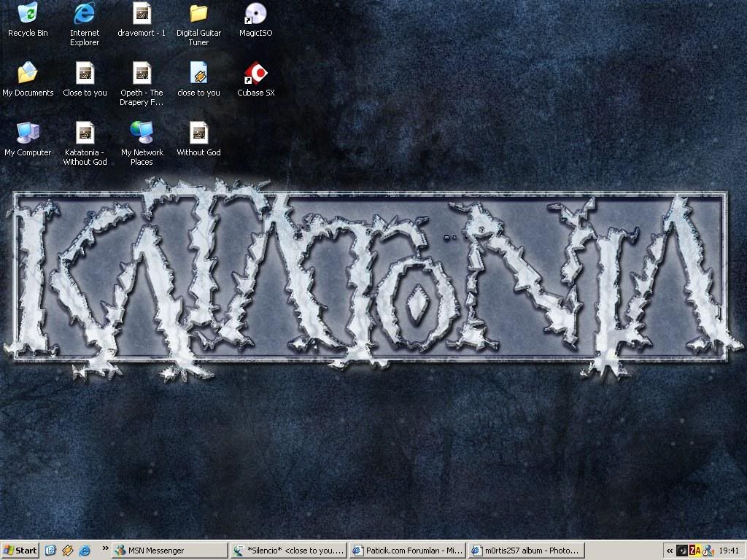Image resolution: width=747 pixels, height=560 pixels.
Task: Click the Opeth - The Drapery file icon
Action: pos(142,74)
